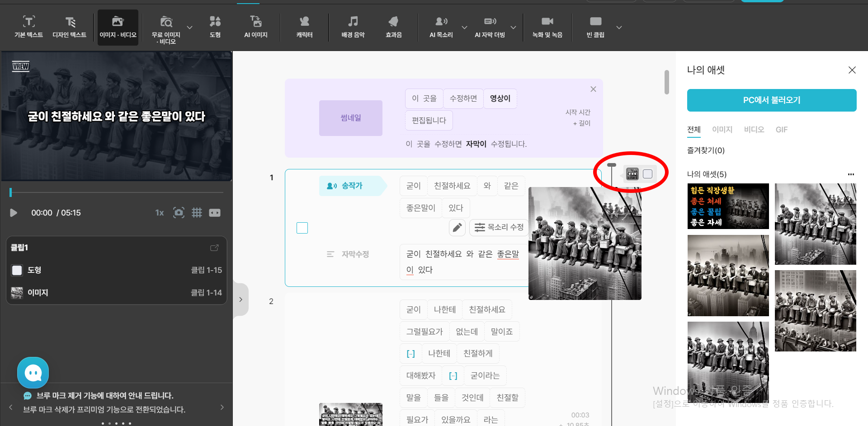Viewport: 868px width, 426px height.
Task: Open the 이미지 · 비디오 tool
Action: click(118, 27)
